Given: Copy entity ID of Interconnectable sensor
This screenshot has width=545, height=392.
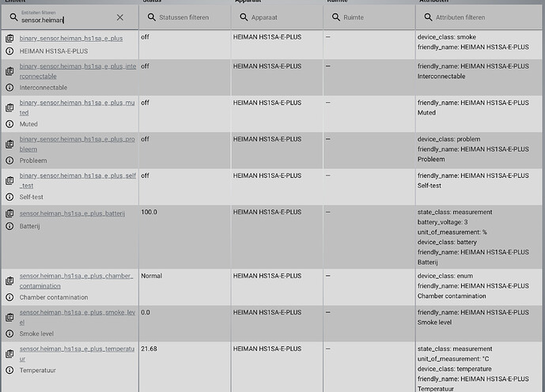Looking at the screenshot, I should point(9,71).
